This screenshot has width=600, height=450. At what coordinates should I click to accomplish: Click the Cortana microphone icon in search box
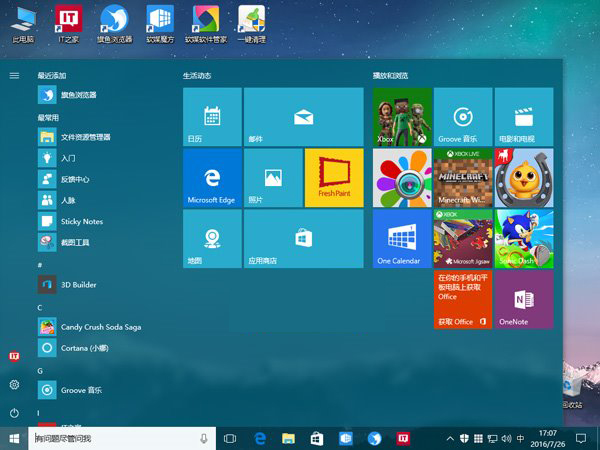point(204,438)
